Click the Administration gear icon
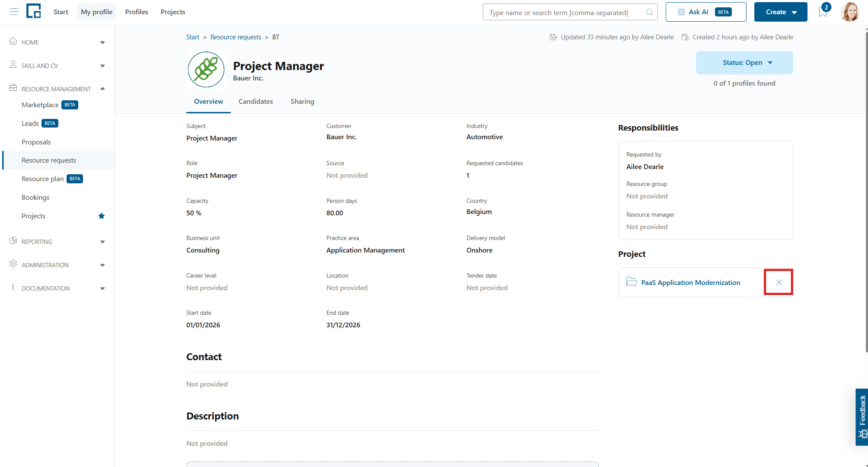The height and width of the screenshot is (467, 868). pyautogui.click(x=13, y=264)
